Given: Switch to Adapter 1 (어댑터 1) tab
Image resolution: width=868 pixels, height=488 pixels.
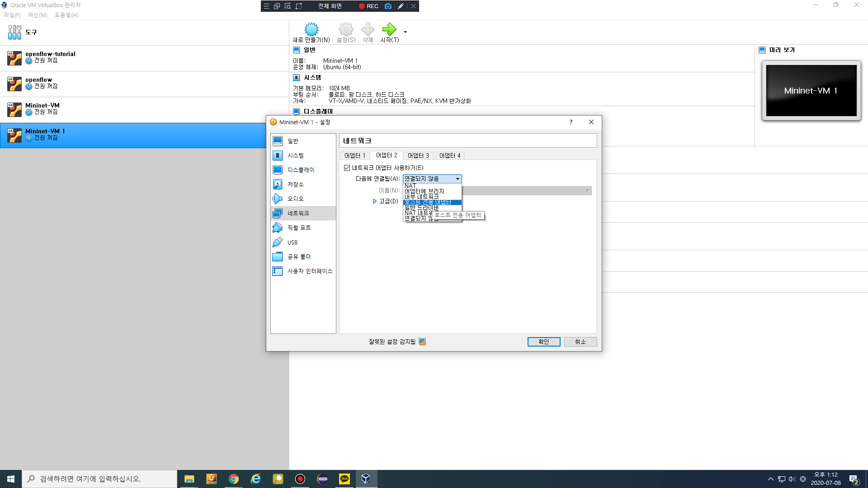Looking at the screenshot, I should tap(355, 155).
